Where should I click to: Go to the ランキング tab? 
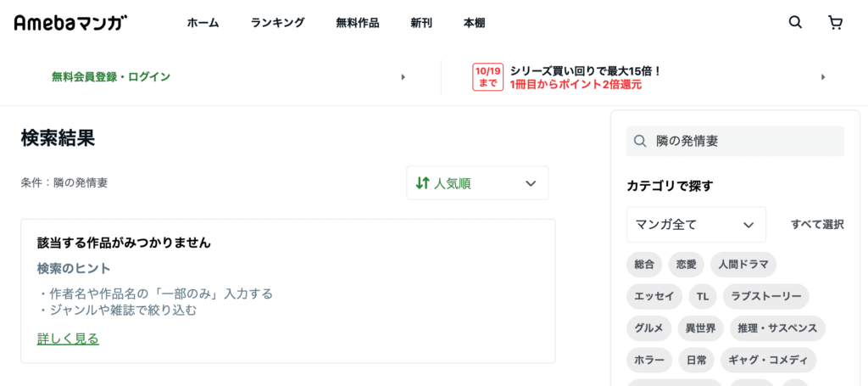click(277, 23)
